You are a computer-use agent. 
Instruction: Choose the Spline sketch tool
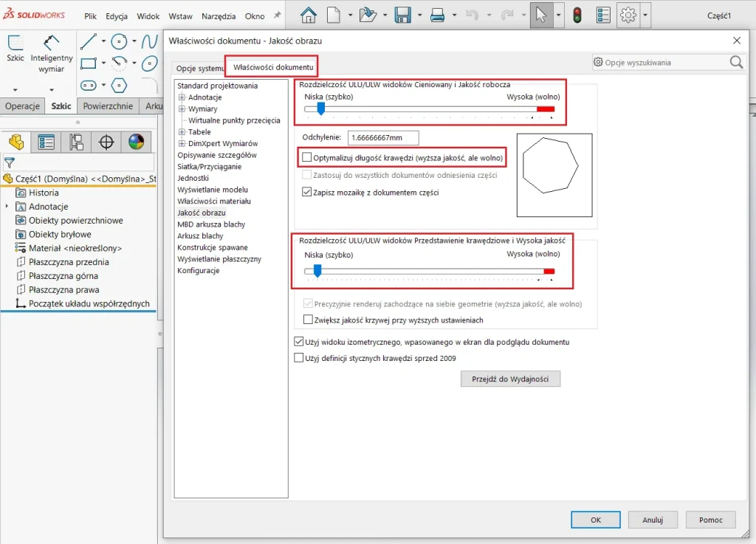click(x=149, y=41)
